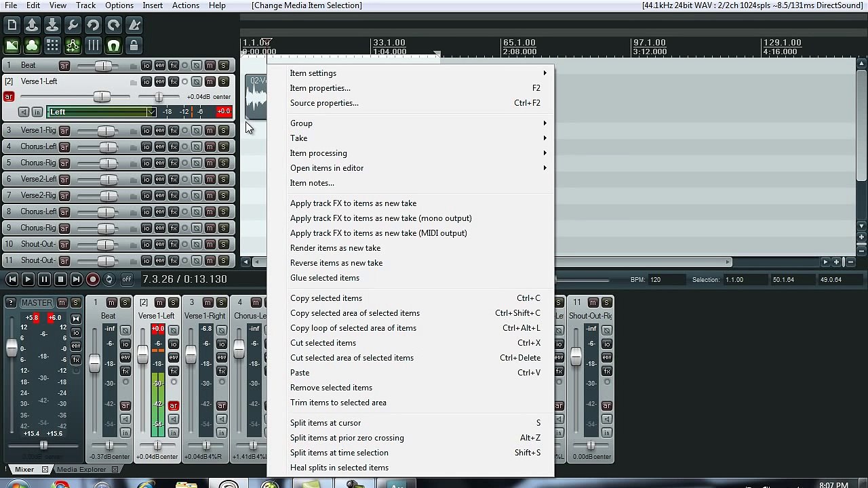Click the Play transport button

pyautogui.click(x=28, y=279)
